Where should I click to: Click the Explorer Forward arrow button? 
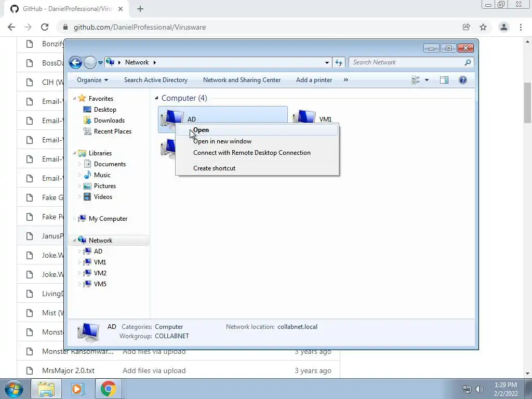[90, 62]
